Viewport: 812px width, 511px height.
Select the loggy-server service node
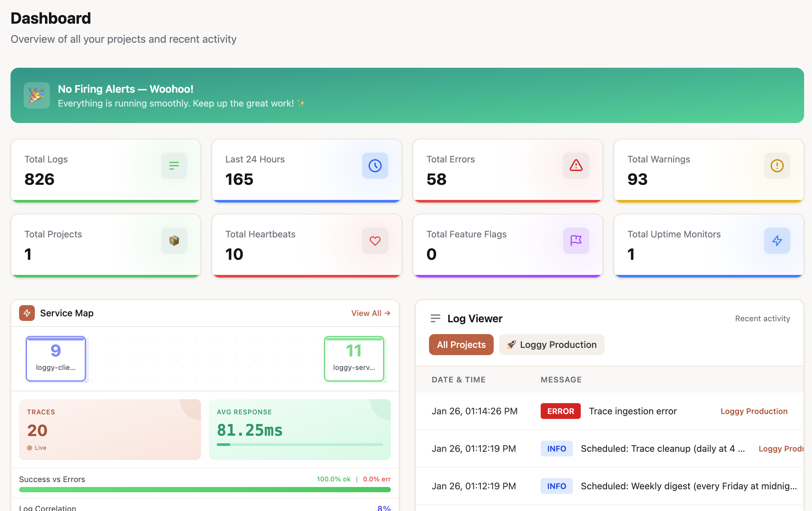[354, 358]
